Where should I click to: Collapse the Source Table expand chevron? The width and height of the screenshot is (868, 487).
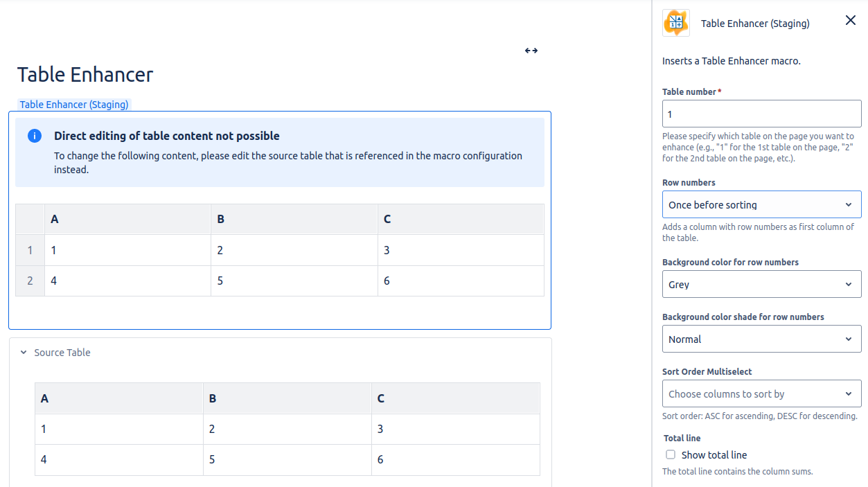tap(24, 353)
